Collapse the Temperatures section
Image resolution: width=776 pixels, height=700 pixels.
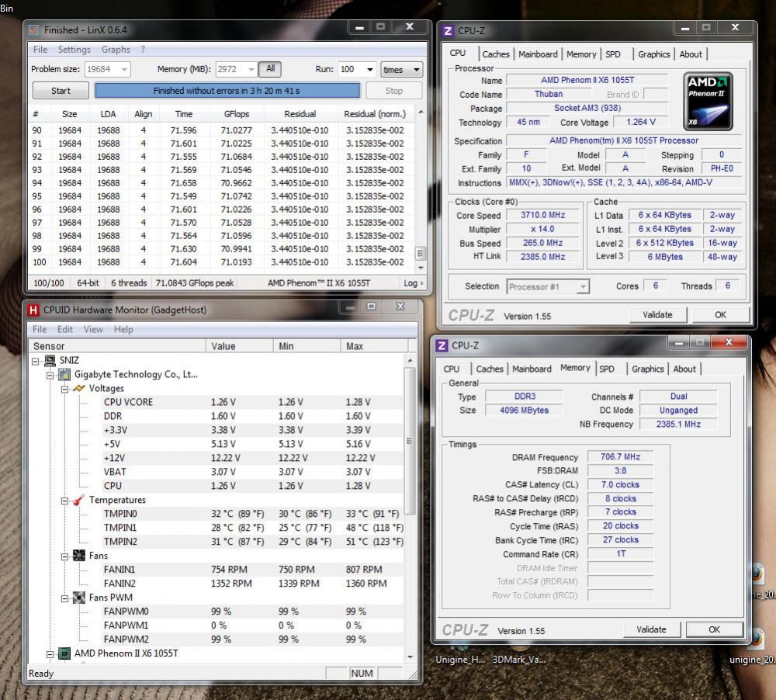click(x=65, y=501)
